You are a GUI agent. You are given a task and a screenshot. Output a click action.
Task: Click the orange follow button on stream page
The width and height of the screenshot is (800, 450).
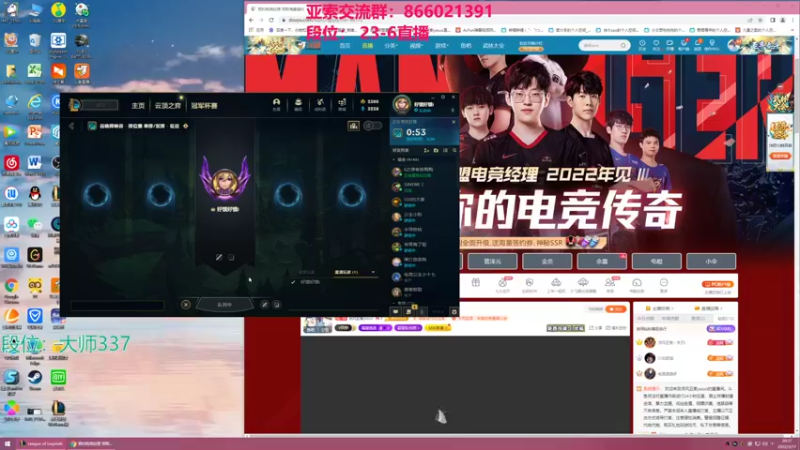pyautogui.click(x=615, y=309)
